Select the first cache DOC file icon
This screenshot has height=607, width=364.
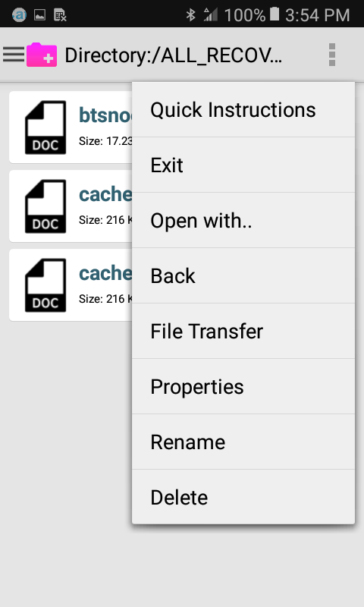pyautogui.click(x=45, y=206)
